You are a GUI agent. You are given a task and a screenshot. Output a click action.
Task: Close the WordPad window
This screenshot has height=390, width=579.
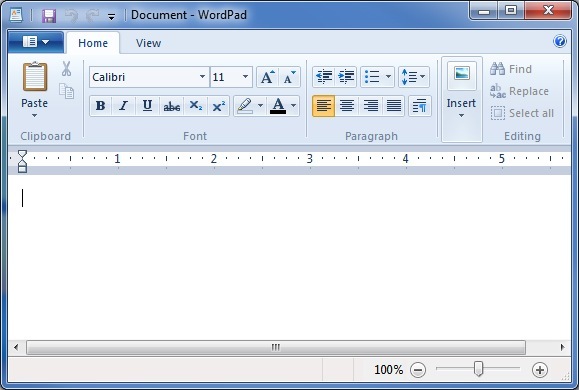pyautogui.click(x=548, y=10)
